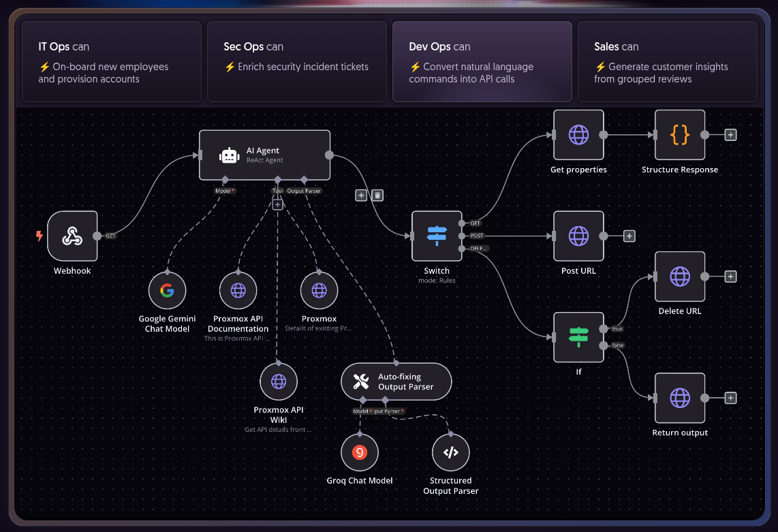Click the trash delete icon near Switch

(377, 195)
